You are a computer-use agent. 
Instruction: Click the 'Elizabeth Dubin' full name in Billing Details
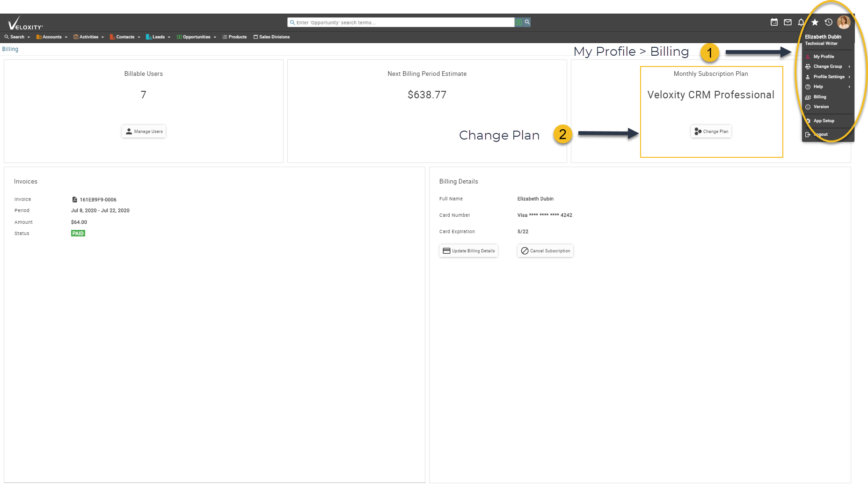tap(535, 199)
